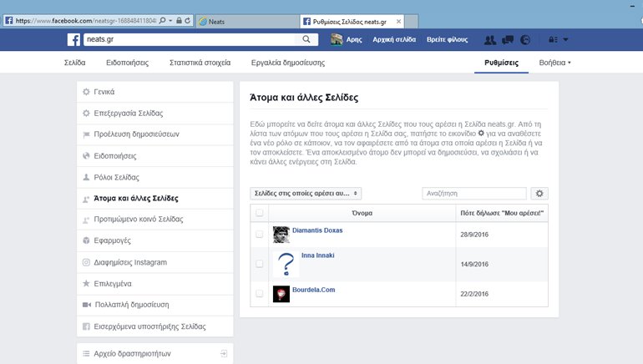Open the Bourdela.Com link
Image resolution: width=643 pixels, height=364 pixels.
(314, 290)
